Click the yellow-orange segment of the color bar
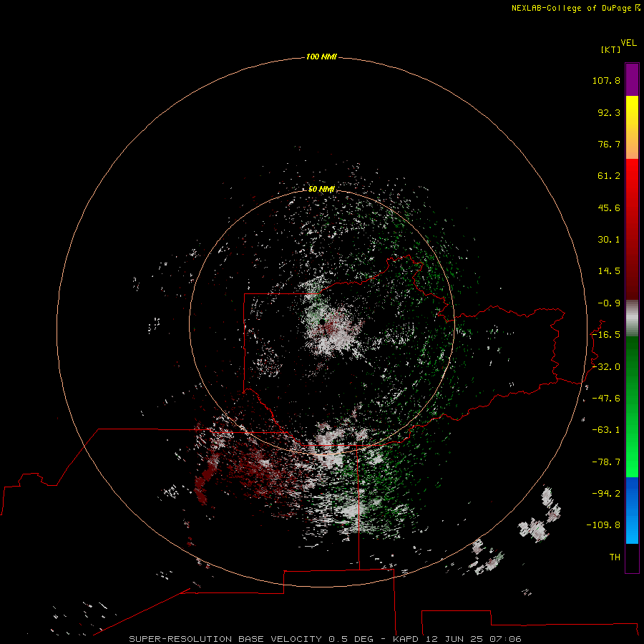The image size is (644, 644). coord(632,127)
